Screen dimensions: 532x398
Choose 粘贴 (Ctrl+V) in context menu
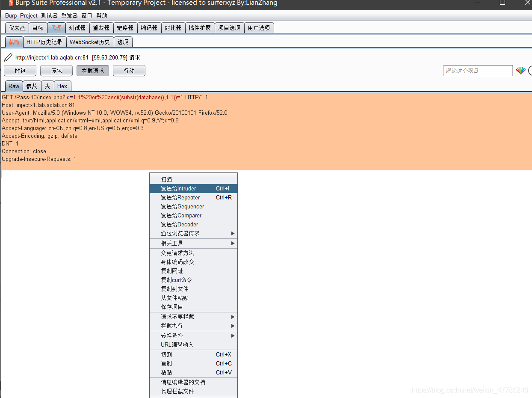pyautogui.click(x=193, y=372)
